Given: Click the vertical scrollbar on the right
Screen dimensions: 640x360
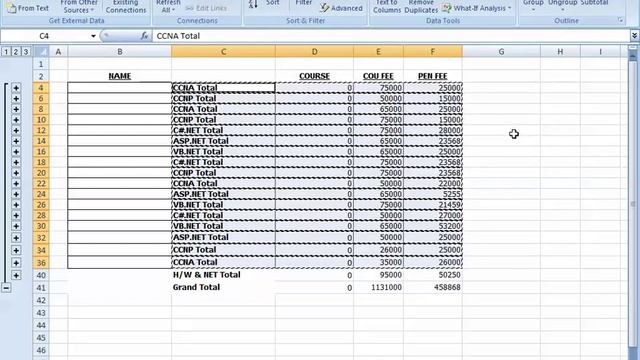Looking at the screenshot, I should 633,203.
